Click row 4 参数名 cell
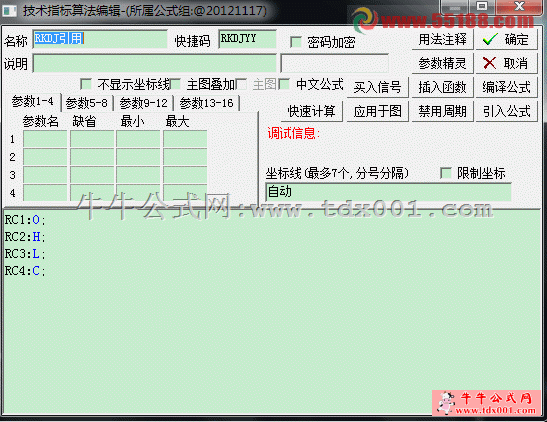The image size is (547, 422). 45,193
